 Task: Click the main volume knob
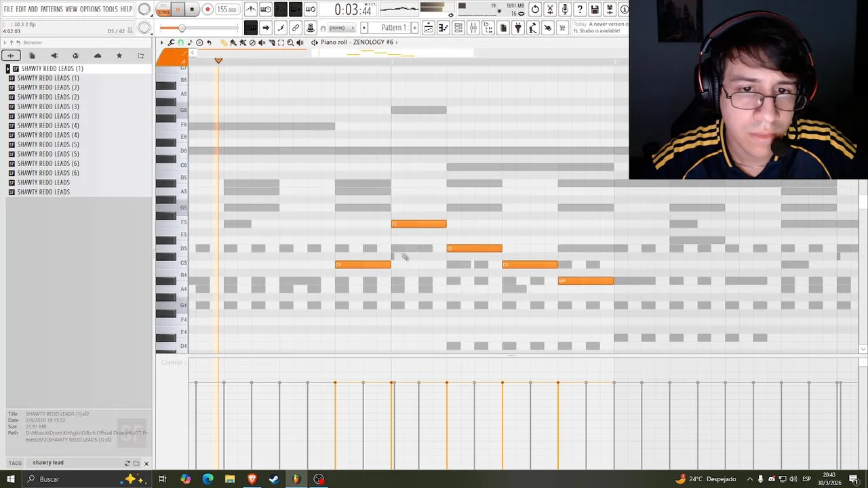pos(144,9)
